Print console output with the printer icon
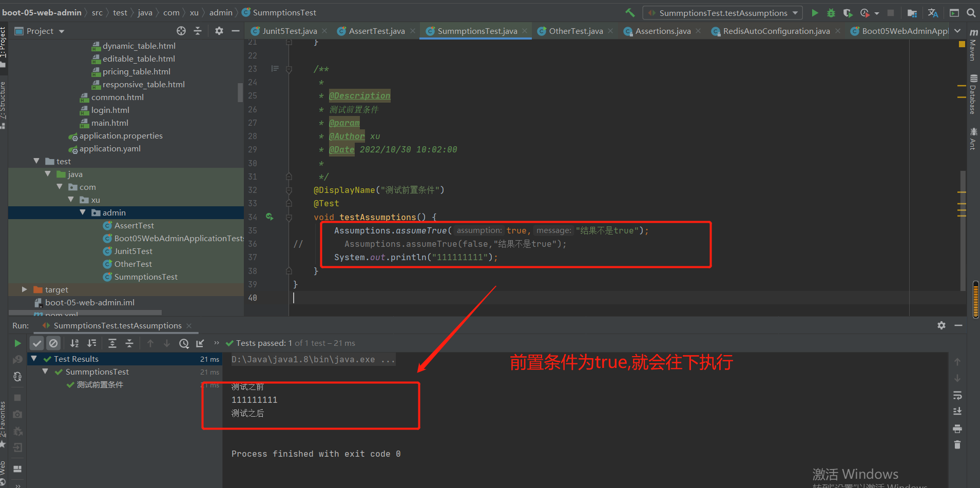 957,428
